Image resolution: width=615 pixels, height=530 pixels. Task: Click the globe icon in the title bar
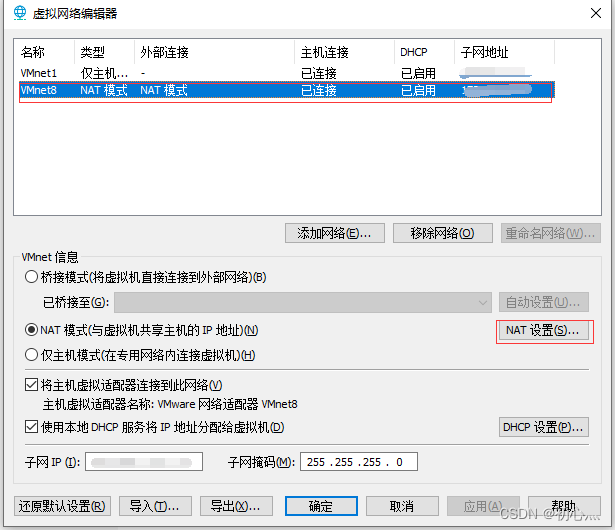point(20,13)
